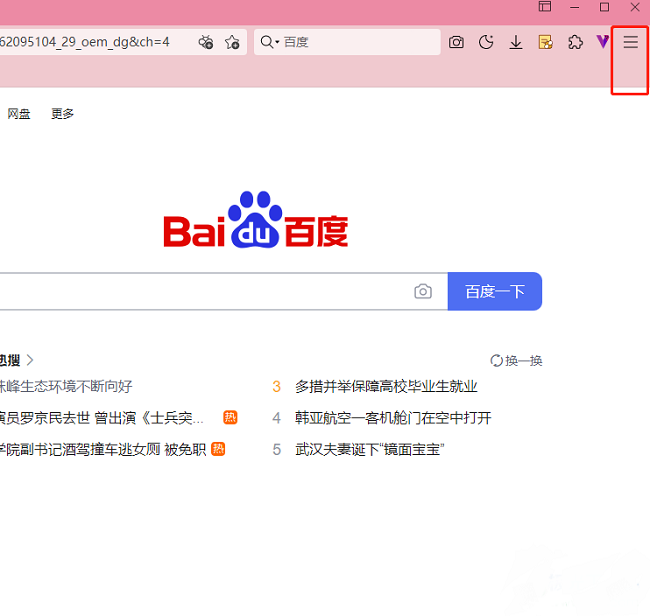Bookmark this page with star icon
This screenshot has height=616, width=650.
[x=232, y=42]
